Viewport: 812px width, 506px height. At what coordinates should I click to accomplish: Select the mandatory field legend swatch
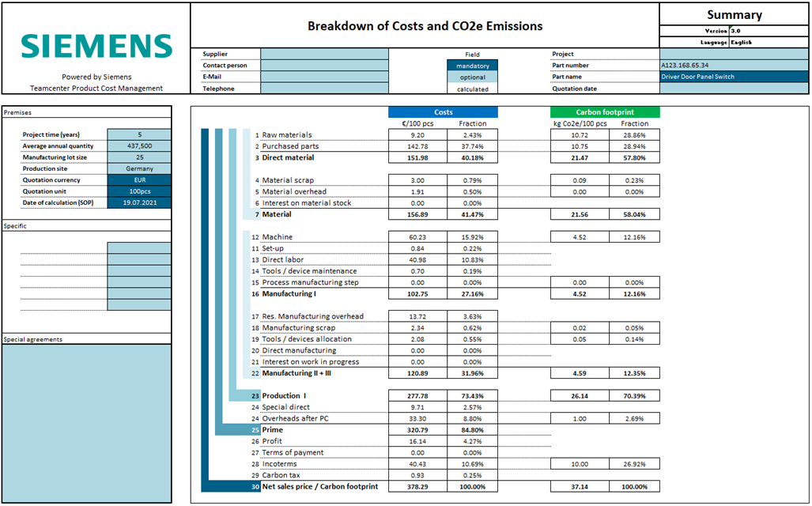[x=472, y=66]
